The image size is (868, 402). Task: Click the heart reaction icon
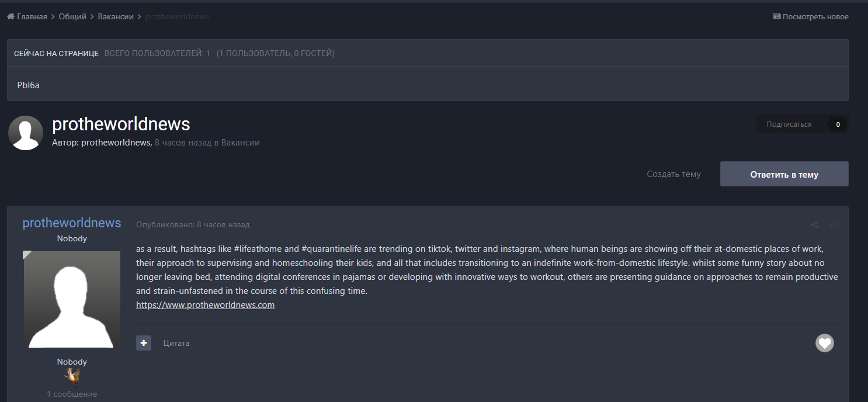[x=824, y=344]
